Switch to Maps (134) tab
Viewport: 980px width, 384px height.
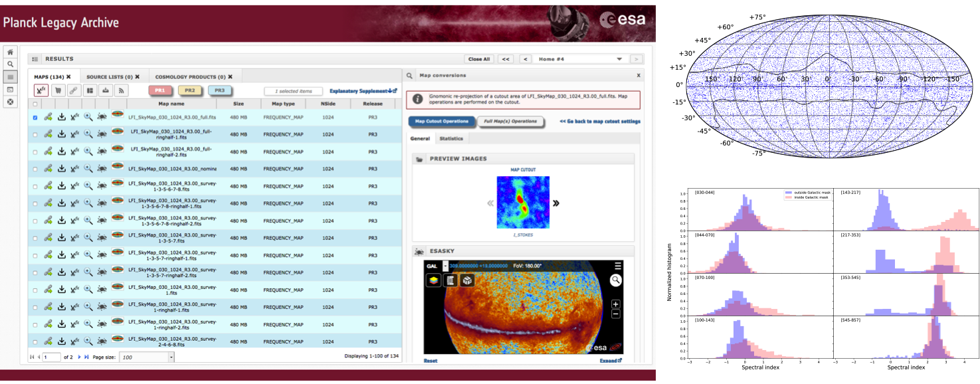coord(53,76)
